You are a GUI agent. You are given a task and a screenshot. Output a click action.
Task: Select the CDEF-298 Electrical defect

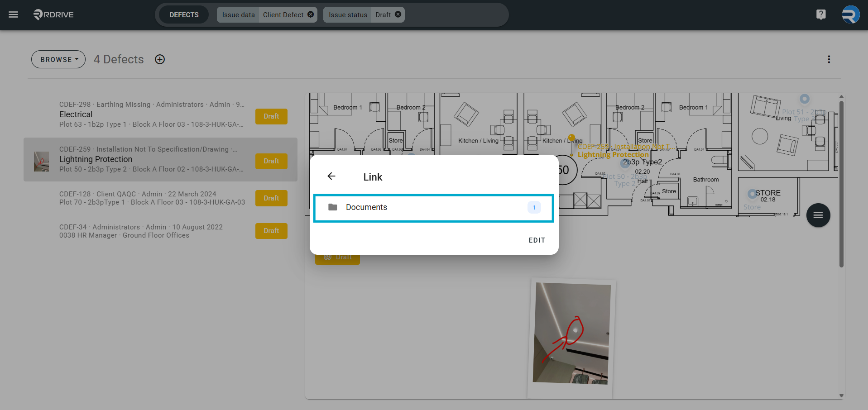tap(160, 114)
